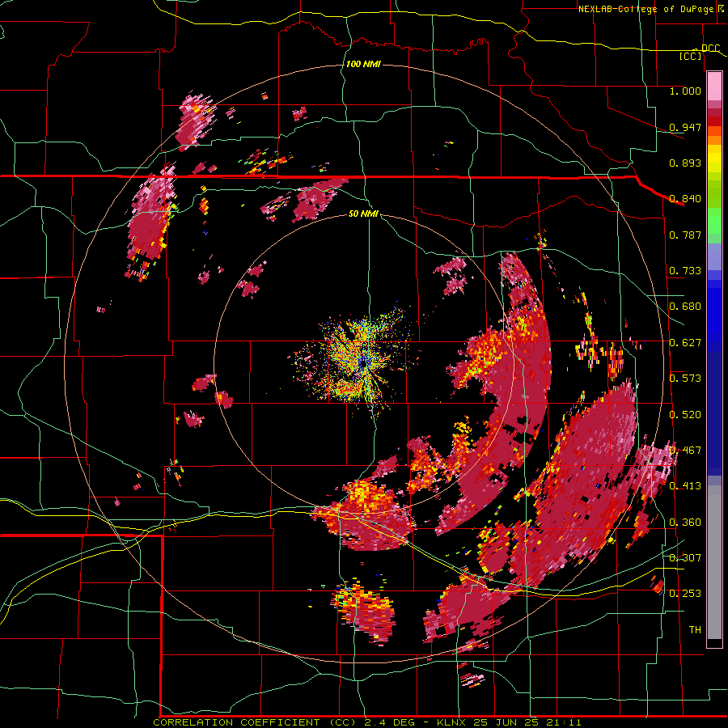Click the 0.947 scale value

[x=685, y=127]
